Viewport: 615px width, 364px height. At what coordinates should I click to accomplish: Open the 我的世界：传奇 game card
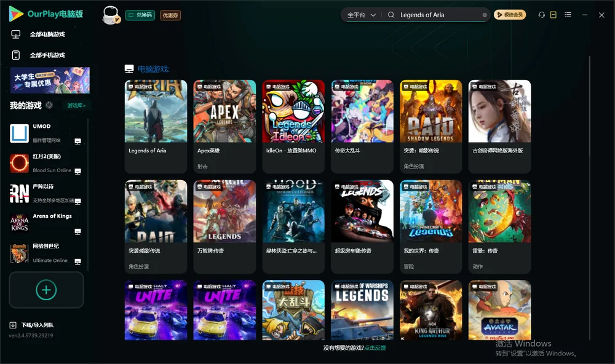click(x=430, y=226)
